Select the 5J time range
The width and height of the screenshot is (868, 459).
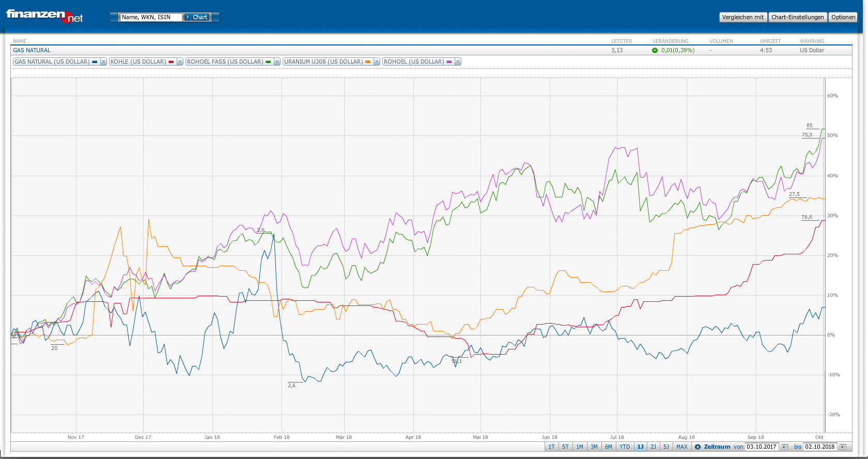[x=667, y=447]
